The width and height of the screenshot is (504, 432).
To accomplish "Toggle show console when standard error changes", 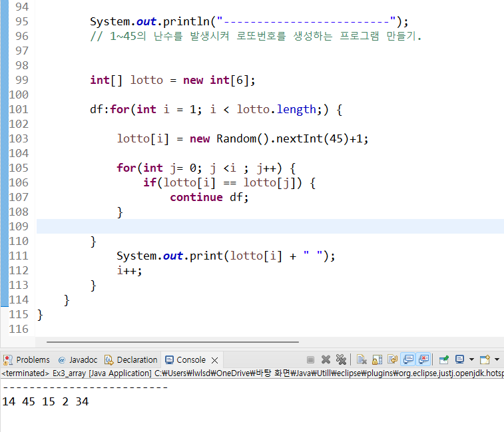I will coord(423,359).
